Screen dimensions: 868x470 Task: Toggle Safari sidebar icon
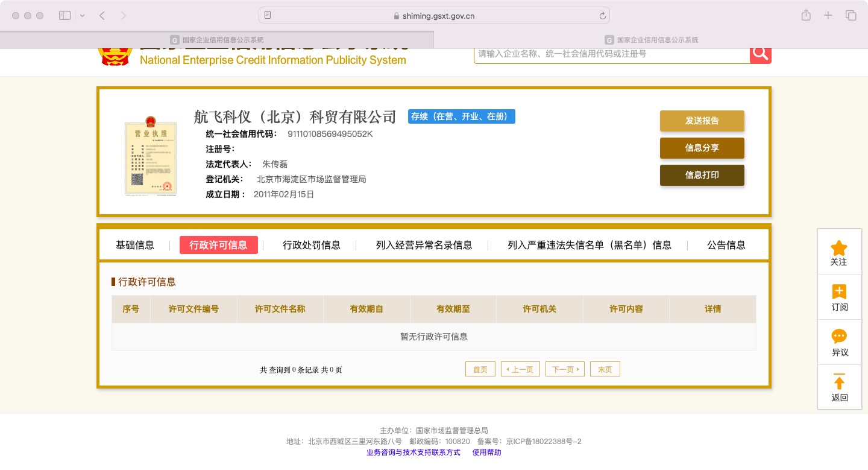click(x=64, y=16)
